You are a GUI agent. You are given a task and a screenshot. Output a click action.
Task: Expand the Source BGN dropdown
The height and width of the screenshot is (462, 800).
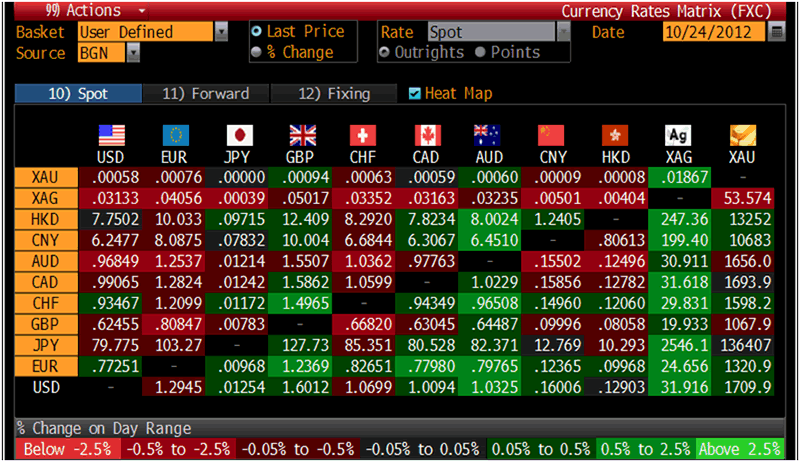tap(133, 53)
